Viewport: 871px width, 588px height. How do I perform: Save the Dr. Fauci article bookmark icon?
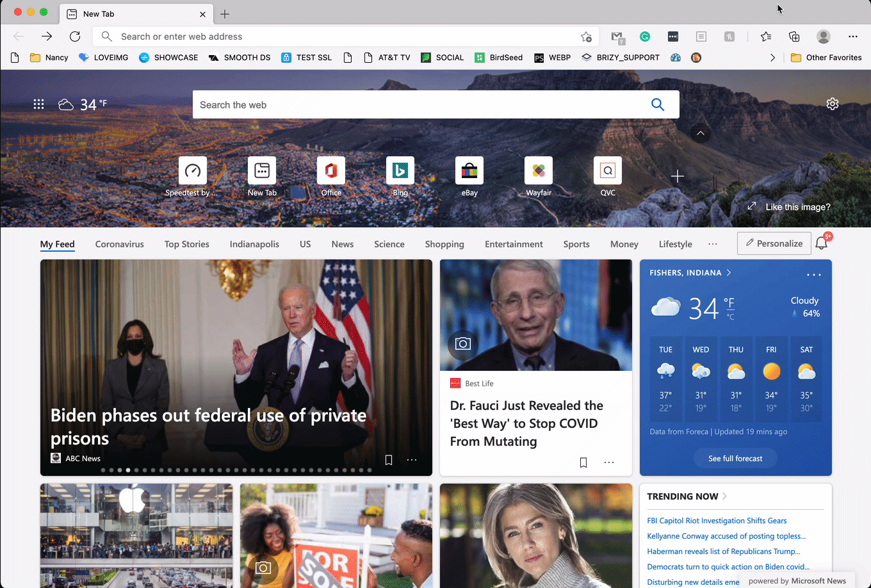(x=583, y=462)
